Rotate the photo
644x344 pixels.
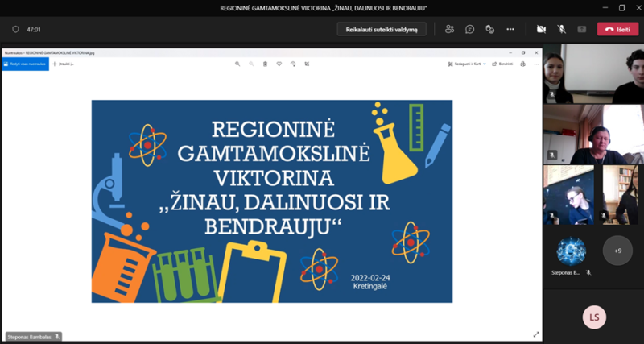coord(293,64)
